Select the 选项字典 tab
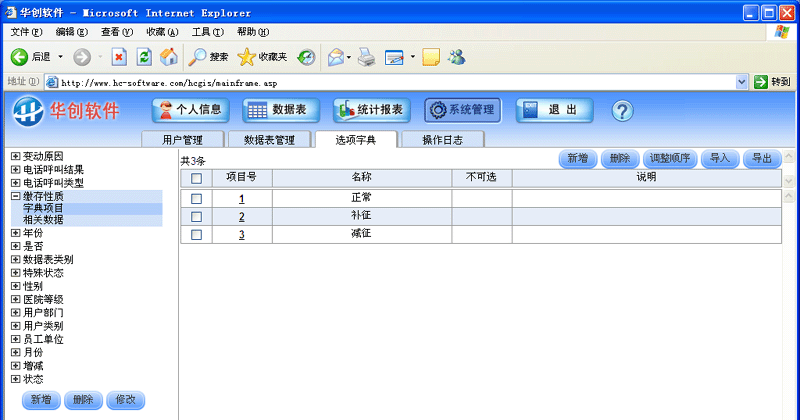The height and width of the screenshot is (420, 800). tap(356, 139)
